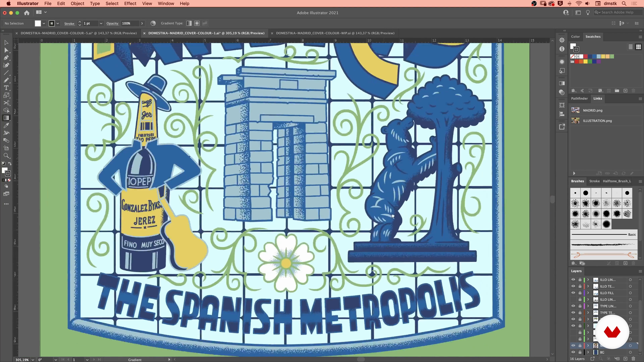Screen dimensions: 644x362
Task: Select Linear gradient type
Action: tap(189, 23)
